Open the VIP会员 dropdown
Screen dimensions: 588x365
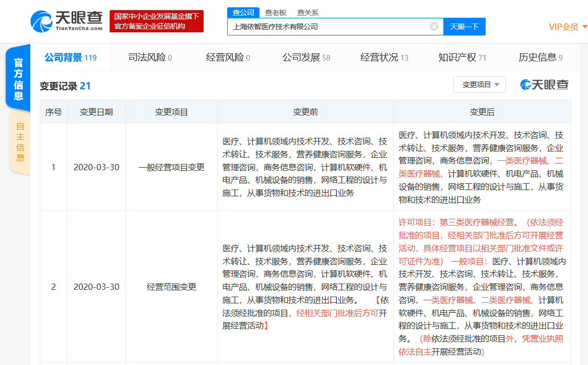(568, 27)
